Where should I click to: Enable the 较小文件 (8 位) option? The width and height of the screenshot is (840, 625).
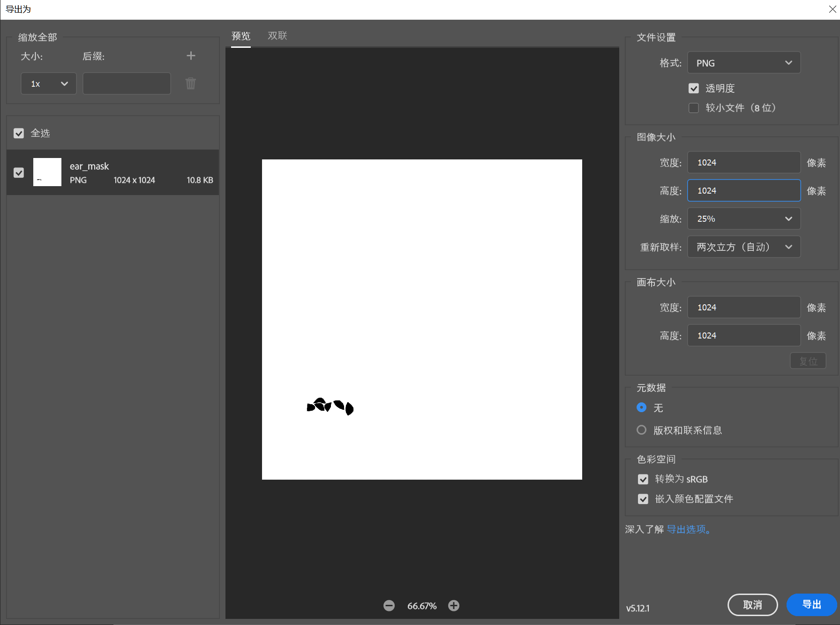pyautogui.click(x=694, y=108)
